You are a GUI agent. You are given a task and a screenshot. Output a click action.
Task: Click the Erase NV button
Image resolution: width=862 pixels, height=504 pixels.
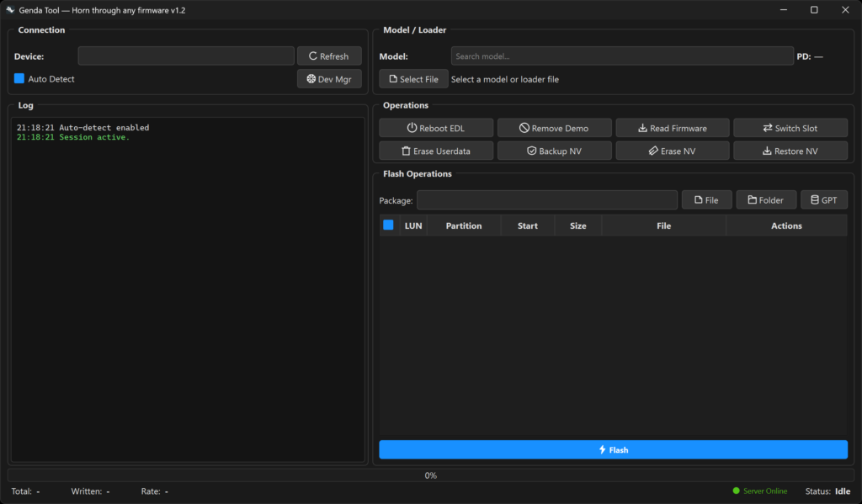coord(672,151)
